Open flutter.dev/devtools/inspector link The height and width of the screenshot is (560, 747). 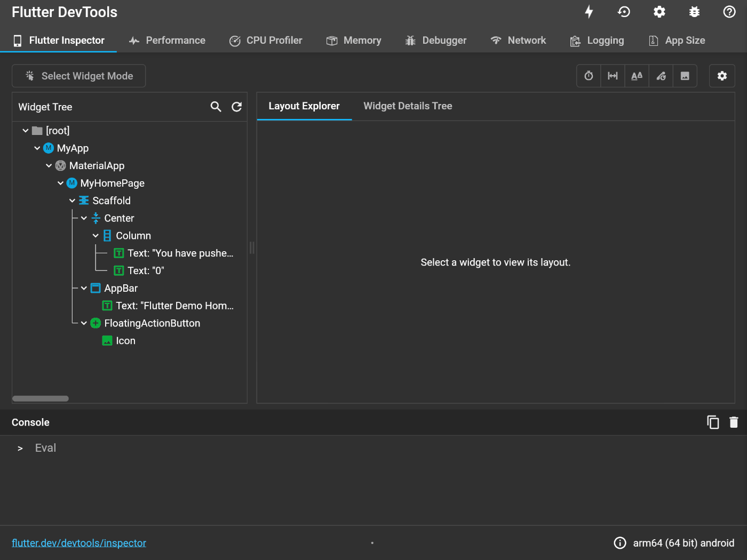[x=79, y=543]
